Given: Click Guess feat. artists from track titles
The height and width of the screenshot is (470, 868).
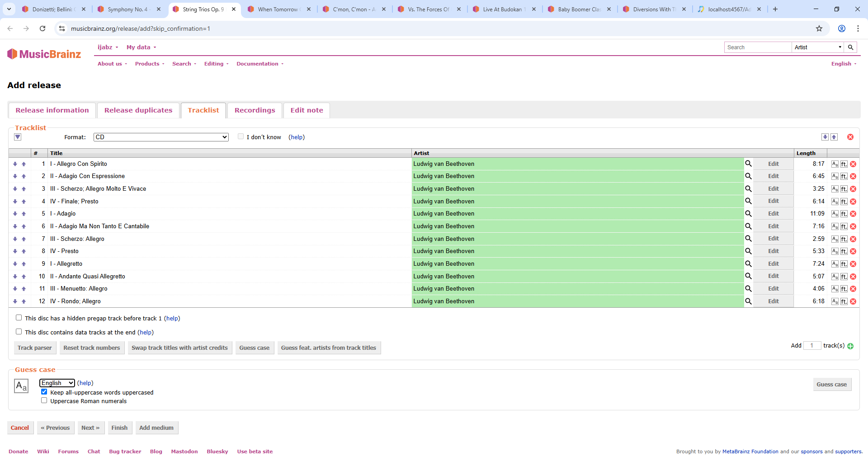Looking at the screenshot, I should pyautogui.click(x=329, y=348).
